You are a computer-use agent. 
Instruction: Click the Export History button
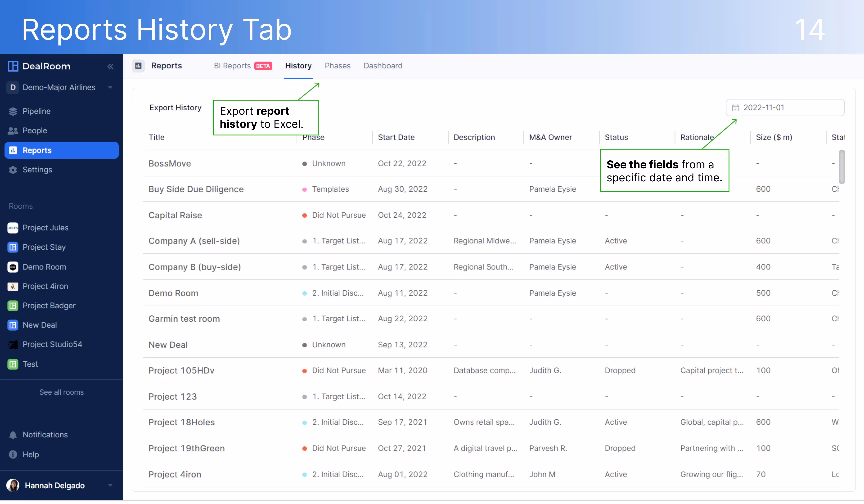(x=175, y=107)
